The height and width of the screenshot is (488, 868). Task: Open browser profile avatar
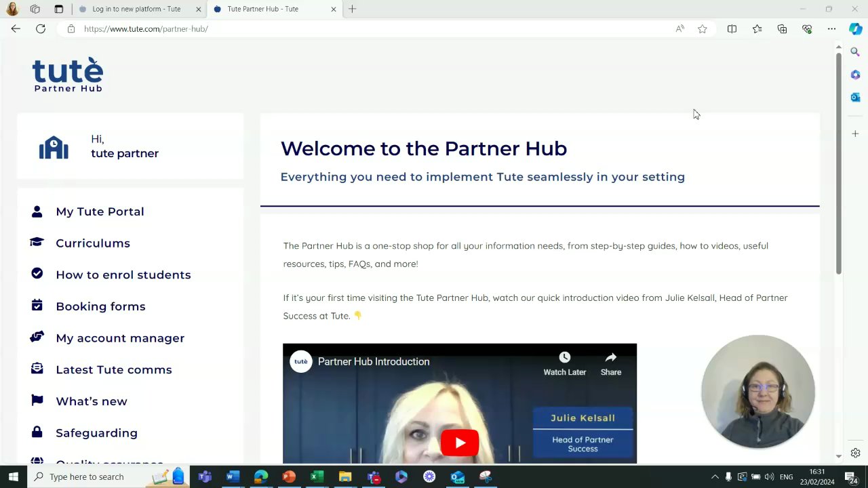pyautogui.click(x=12, y=9)
